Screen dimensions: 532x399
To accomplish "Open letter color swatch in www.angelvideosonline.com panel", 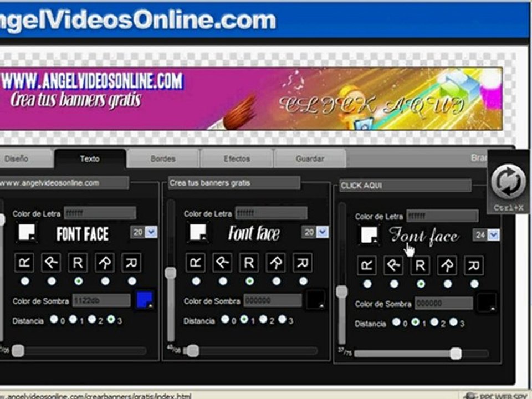I will click(x=27, y=232).
